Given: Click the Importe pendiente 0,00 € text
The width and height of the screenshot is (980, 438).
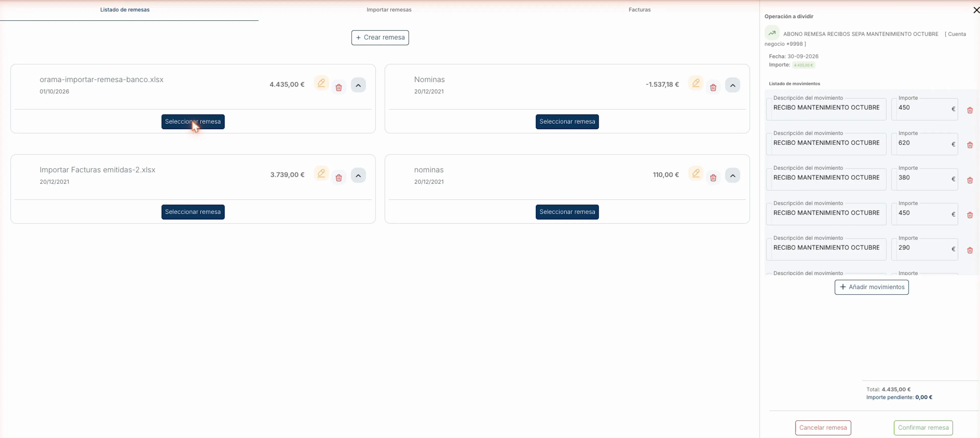Looking at the screenshot, I should (899, 397).
